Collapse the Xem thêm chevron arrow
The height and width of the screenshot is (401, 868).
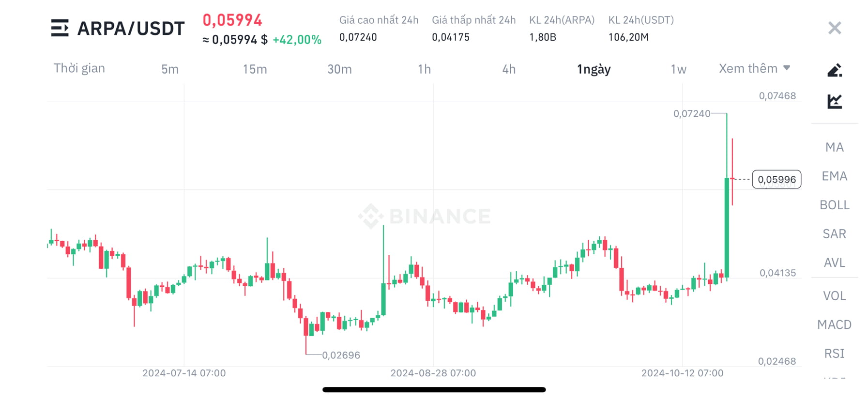coord(787,68)
